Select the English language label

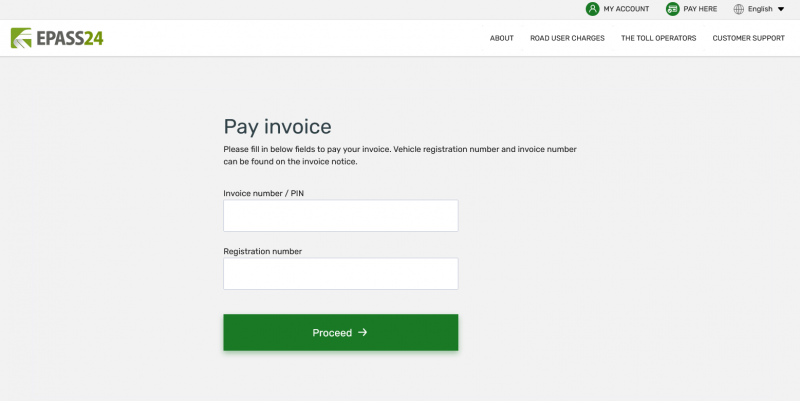[760, 9]
